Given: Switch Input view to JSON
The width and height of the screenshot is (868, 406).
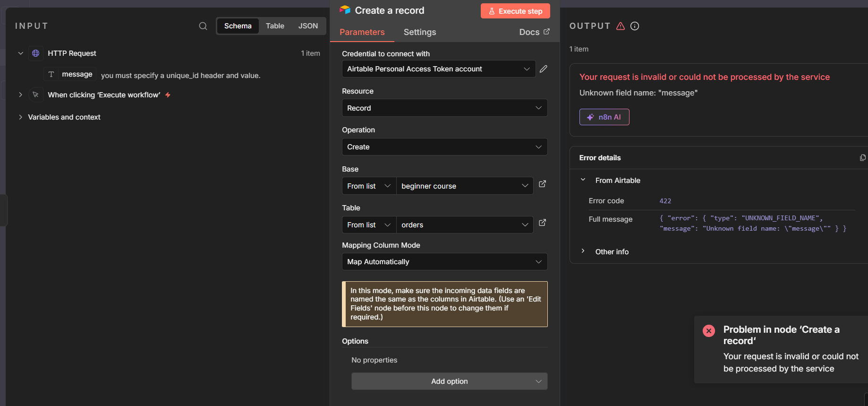Looking at the screenshot, I should 308,26.
